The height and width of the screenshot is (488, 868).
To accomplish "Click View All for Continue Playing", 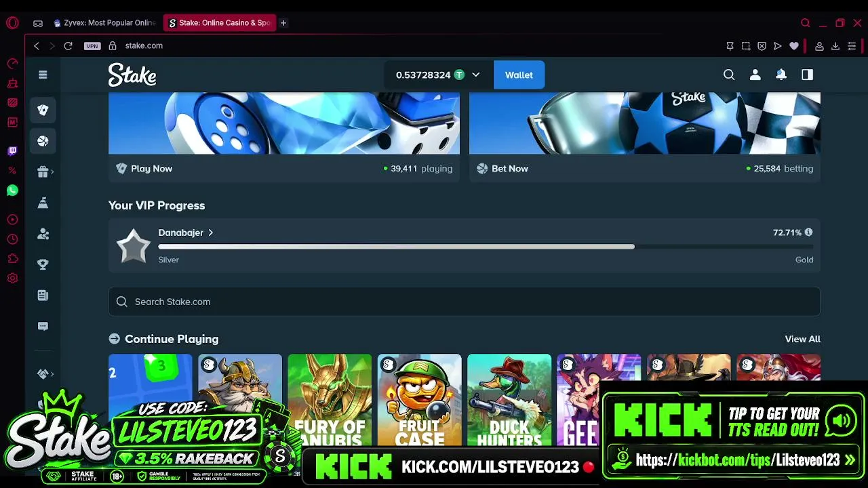I will (x=802, y=339).
